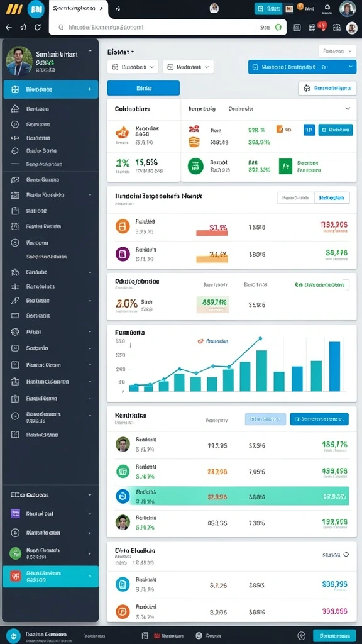The height and width of the screenshot is (644, 362).
Task: Click the green circle icon in lower sidebar
Action: (x=15, y=553)
